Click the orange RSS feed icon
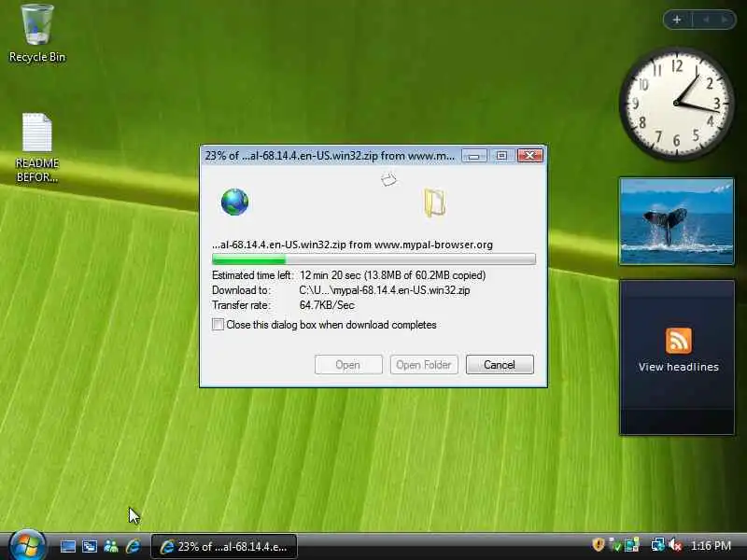The width and height of the screenshot is (747, 560). 679,341
